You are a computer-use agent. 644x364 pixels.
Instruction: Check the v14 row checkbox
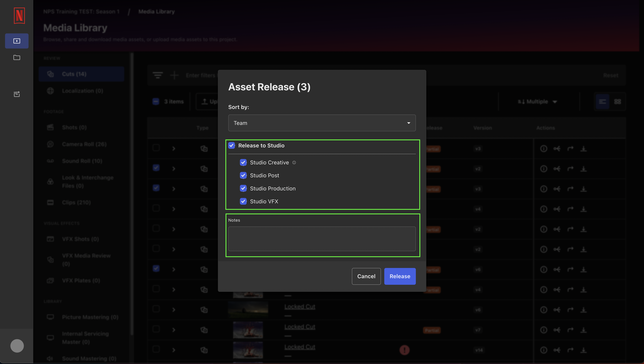pos(156,349)
